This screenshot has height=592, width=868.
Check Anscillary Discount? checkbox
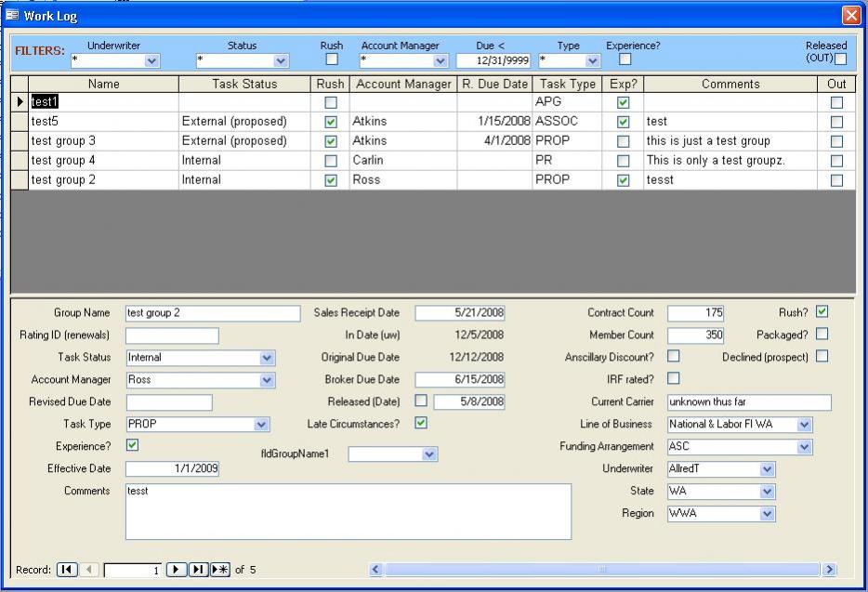(x=673, y=356)
